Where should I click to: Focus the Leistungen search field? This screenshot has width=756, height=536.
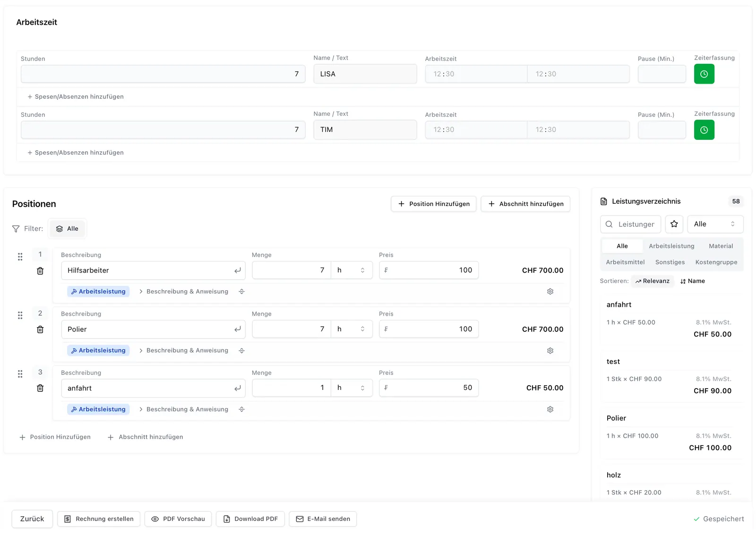click(631, 224)
